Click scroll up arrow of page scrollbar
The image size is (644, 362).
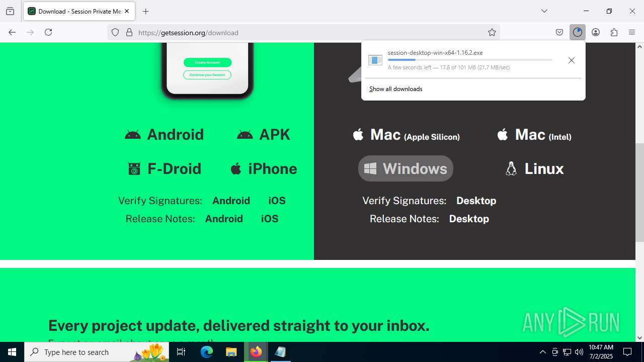pyautogui.click(x=639, y=47)
